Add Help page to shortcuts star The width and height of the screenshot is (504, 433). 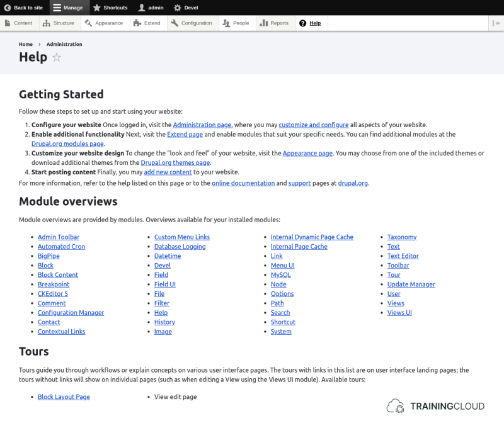[x=57, y=57]
